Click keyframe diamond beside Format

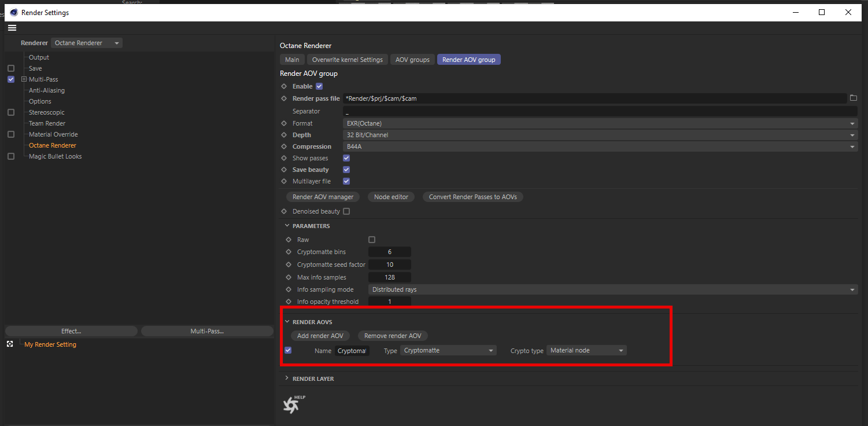click(x=284, y=123)
